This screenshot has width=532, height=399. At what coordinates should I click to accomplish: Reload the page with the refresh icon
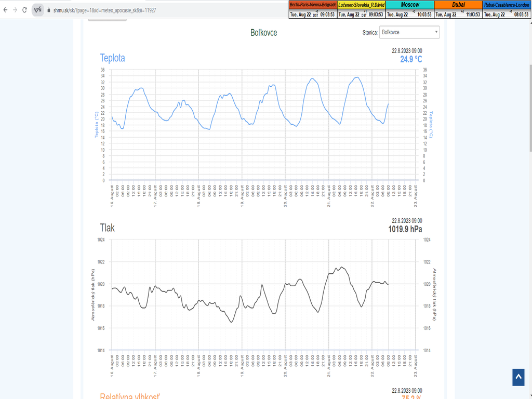24,10
